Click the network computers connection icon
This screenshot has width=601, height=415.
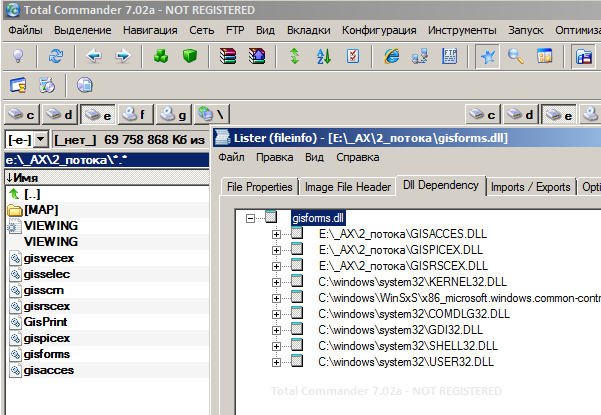(x=420, y=56)
